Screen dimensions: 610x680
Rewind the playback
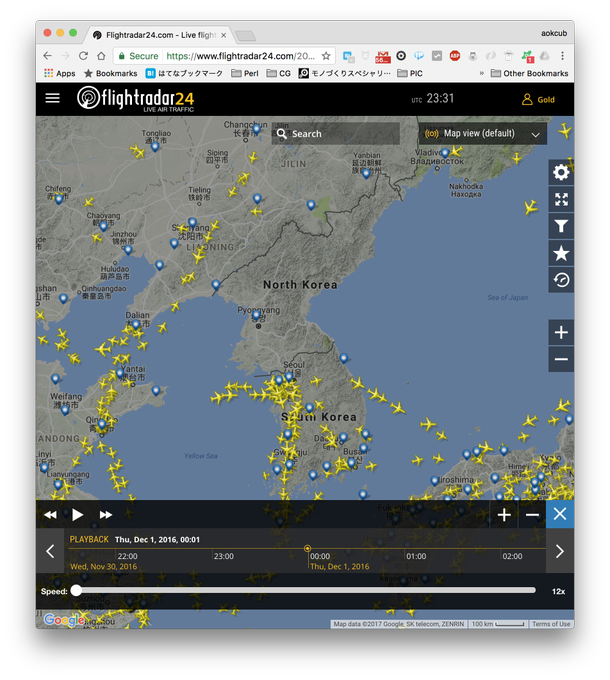pyautogui.click(x=50, y=515)
